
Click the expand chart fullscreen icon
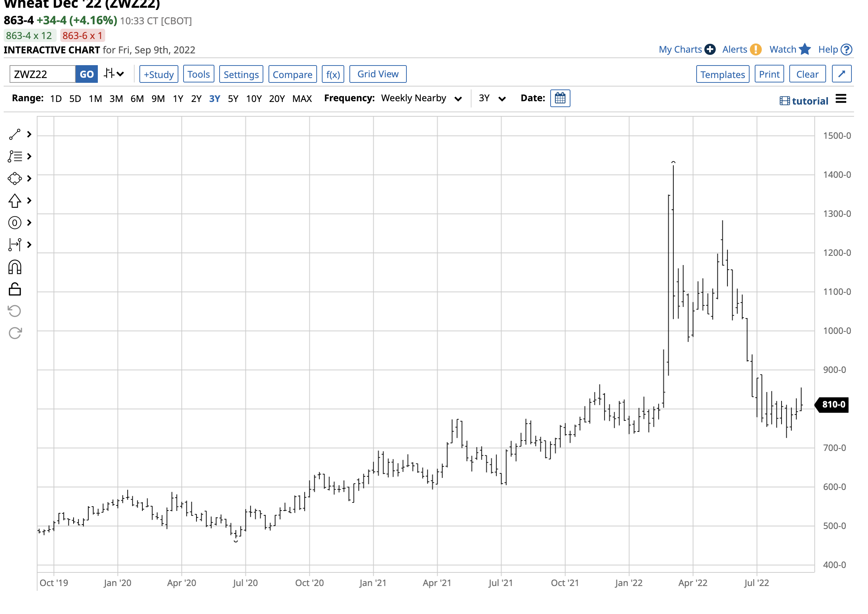tap(842, 74)
